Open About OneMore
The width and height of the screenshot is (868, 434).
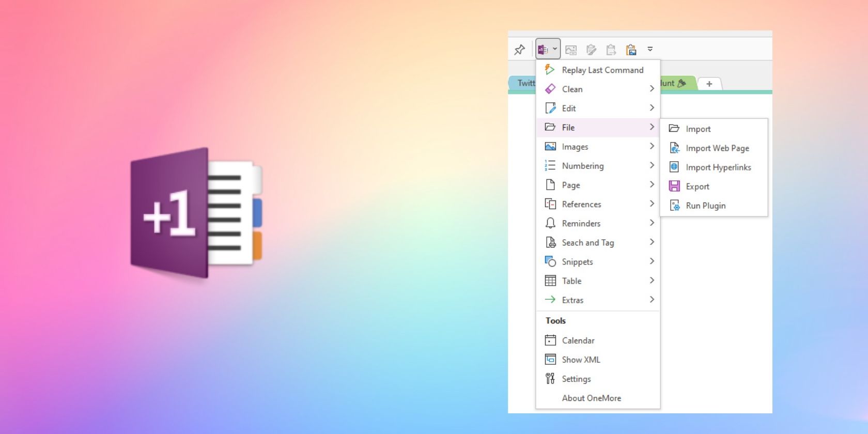click(x=598, y=398)
